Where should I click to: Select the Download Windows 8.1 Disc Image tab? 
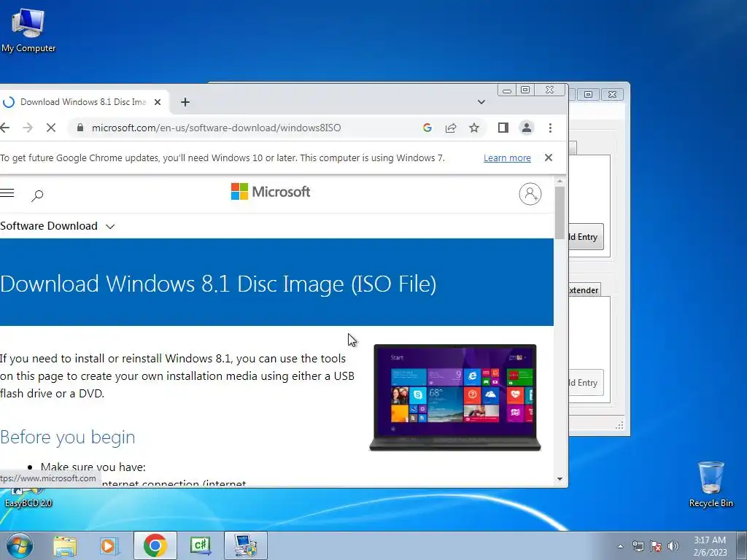point(83,102)
